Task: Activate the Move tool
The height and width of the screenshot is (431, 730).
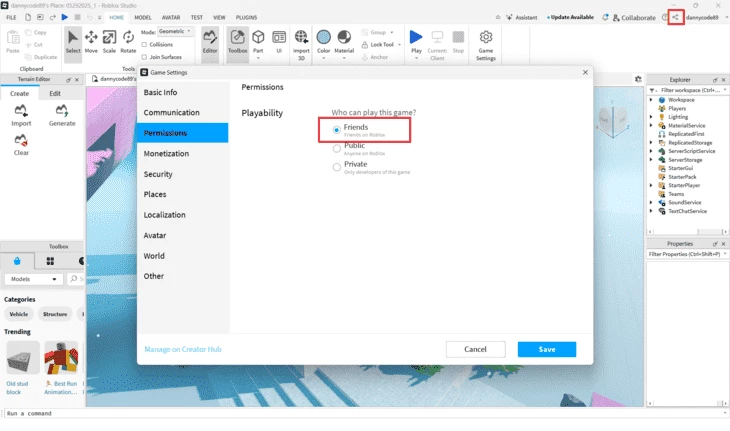Action: [x=91, y=42]
